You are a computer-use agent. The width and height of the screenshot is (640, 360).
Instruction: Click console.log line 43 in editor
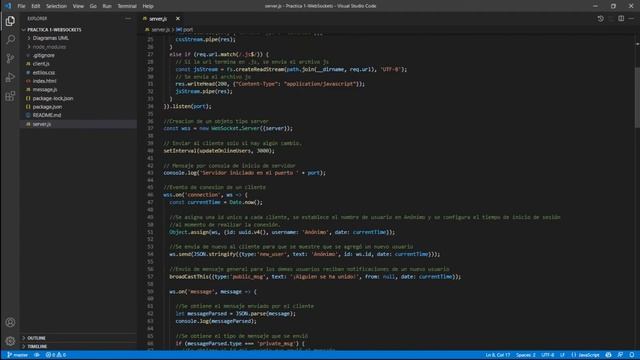point(245,173)
